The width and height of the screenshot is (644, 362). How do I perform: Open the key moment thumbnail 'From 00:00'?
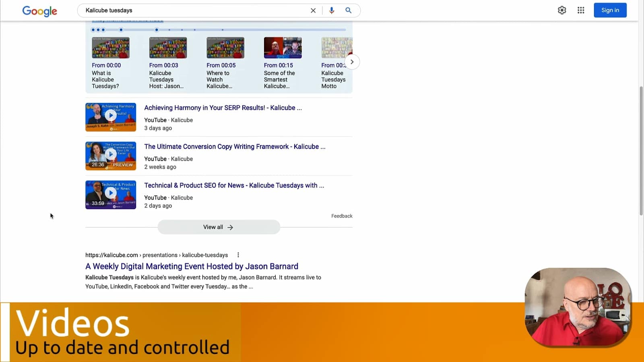pyautogui.click(x=111, y=48)
